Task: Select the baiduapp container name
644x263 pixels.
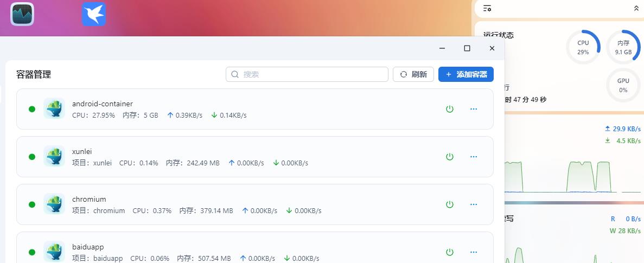Action: pyautogui.click(x=88, y=247)
